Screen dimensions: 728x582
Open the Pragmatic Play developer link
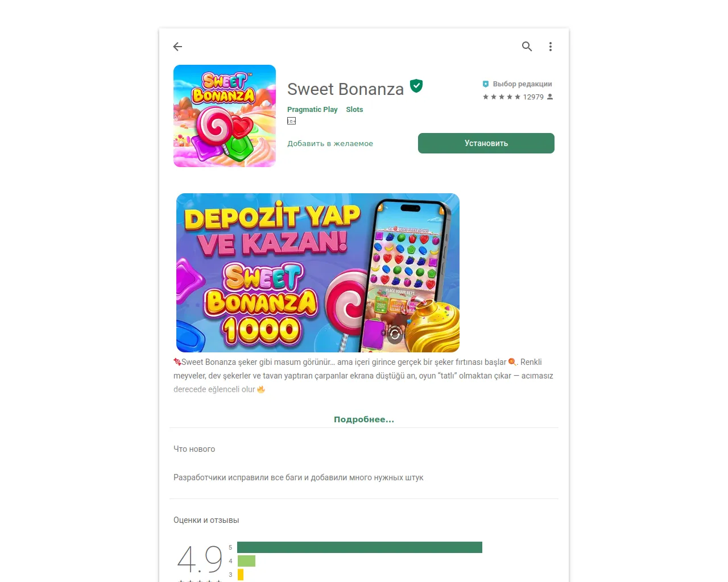click(312, 110)
